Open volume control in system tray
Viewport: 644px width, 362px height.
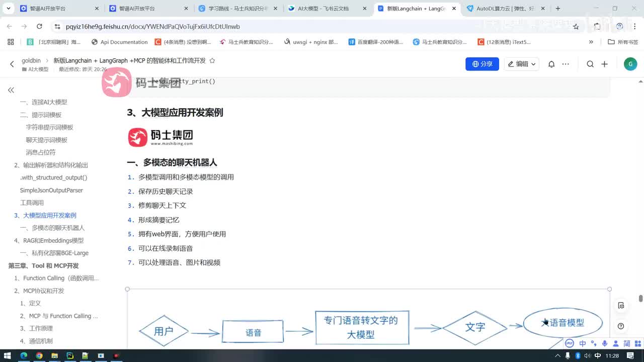point(587,355)
